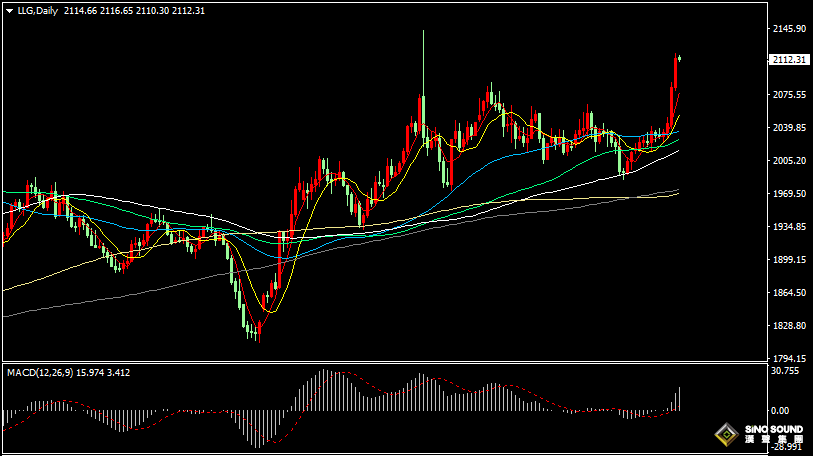The width and height of the screenshot is (813, 456).
Task: Click the tallest latest MACD histogram bar
Action: (679, 398)
